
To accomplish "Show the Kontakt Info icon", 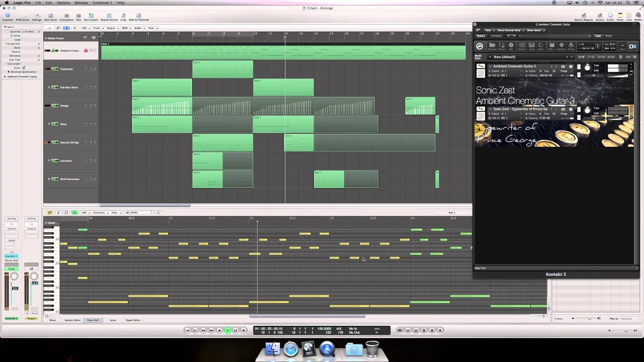I will click(511, 45).
